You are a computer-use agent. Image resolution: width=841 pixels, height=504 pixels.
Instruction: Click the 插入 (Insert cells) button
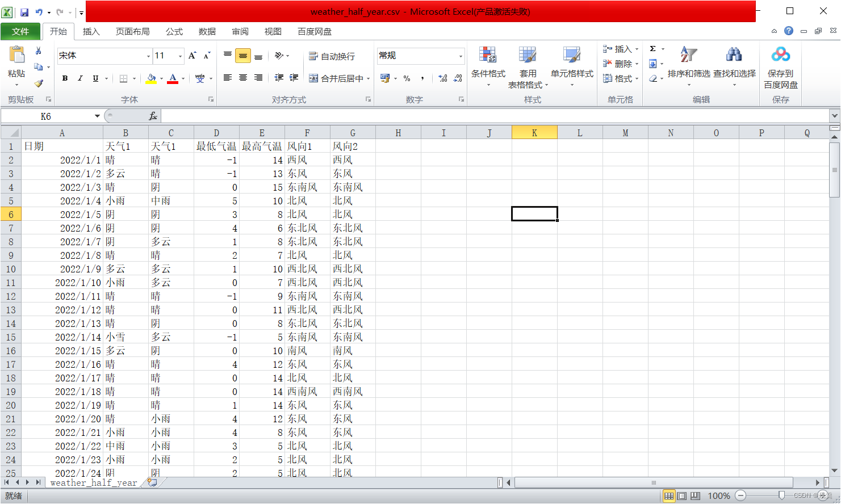point(620,49)
